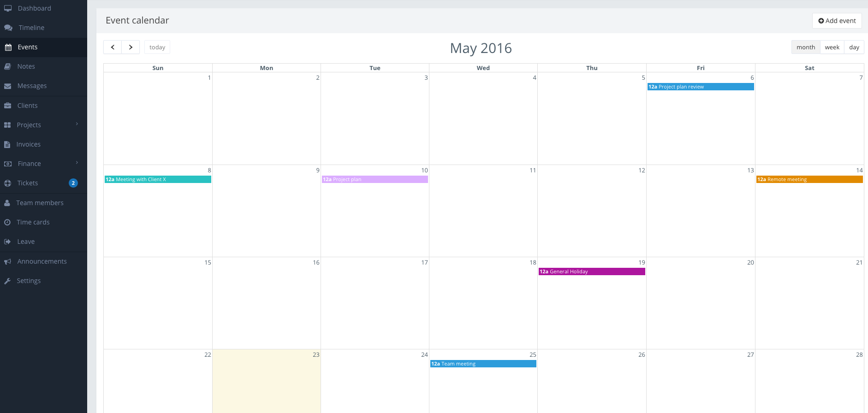Viewport: 868px width, 413px height.
Task: Open Dashboard from sidebar
Action: 43,8
